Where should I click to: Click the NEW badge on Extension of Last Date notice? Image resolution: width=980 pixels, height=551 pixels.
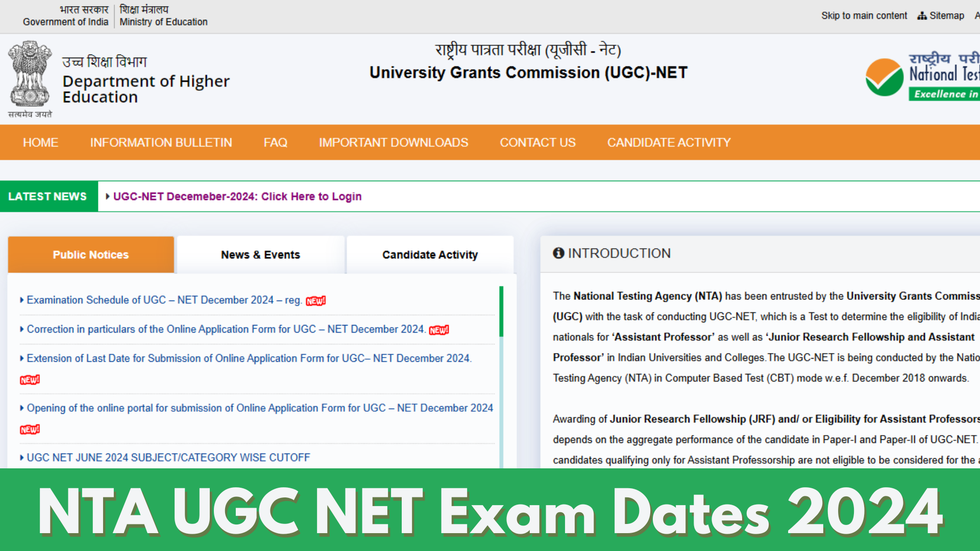[30, 379]
